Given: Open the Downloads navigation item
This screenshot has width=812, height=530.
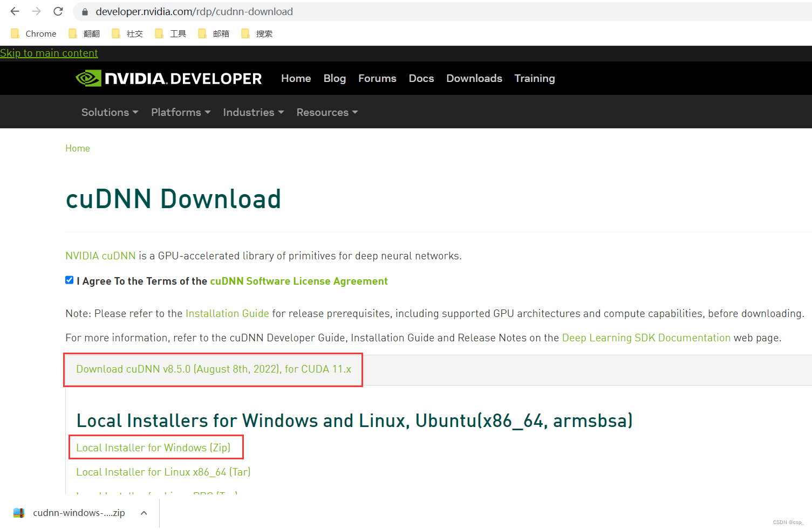Looking at the screenshot, I should pyautogui.click(x=474, y=79).
